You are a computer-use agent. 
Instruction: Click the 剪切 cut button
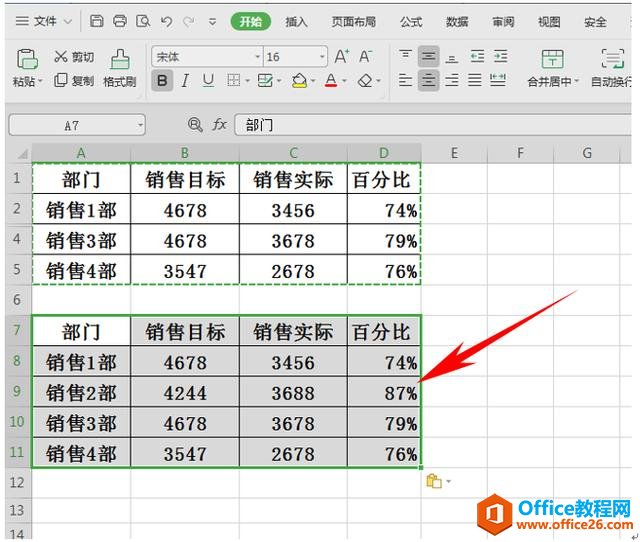[x=74, y=57]
